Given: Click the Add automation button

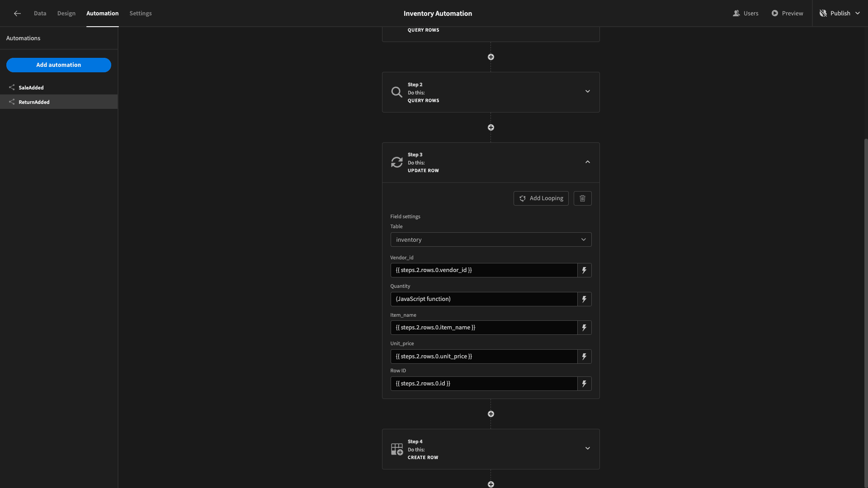Looking at the screenshot, I should [59, 65].
